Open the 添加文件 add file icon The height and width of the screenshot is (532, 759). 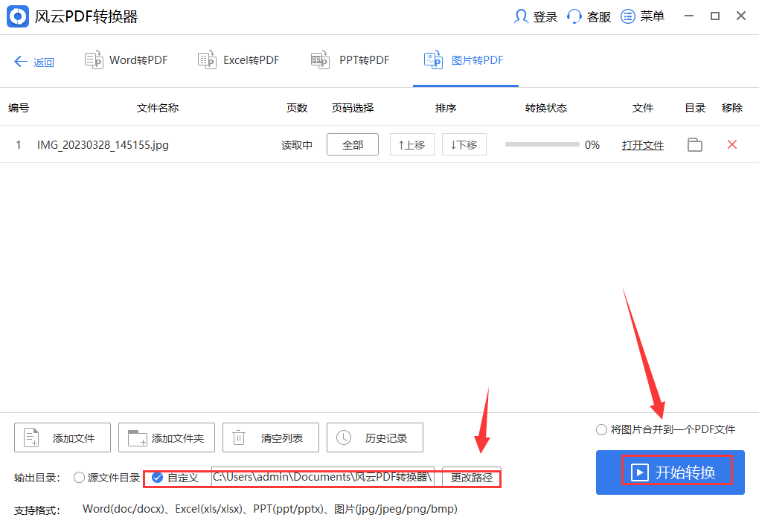[62, 438]
